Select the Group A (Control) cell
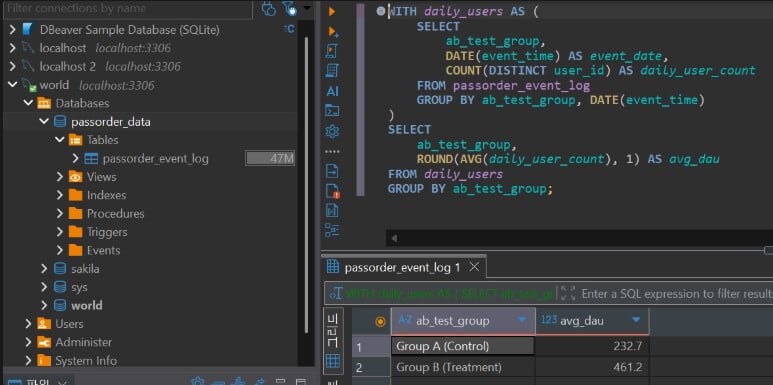 (x=462, y=346)
